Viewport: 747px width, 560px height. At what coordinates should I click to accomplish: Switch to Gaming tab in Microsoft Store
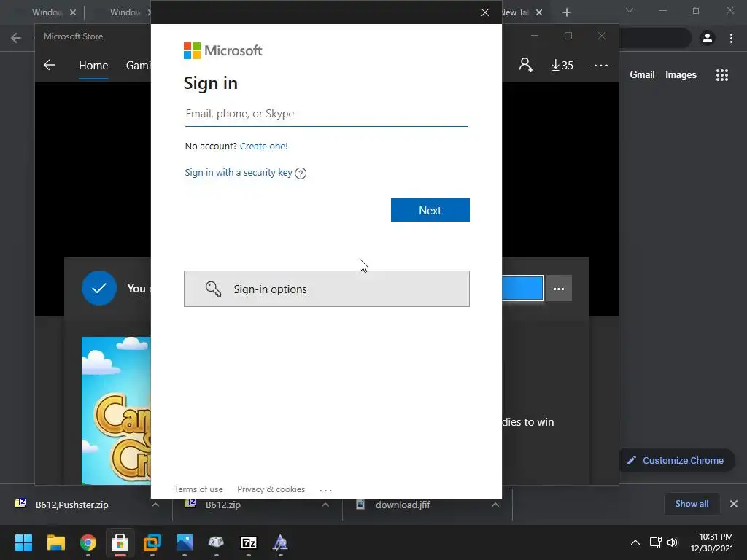pyautogui.click(x=138, y=65)
